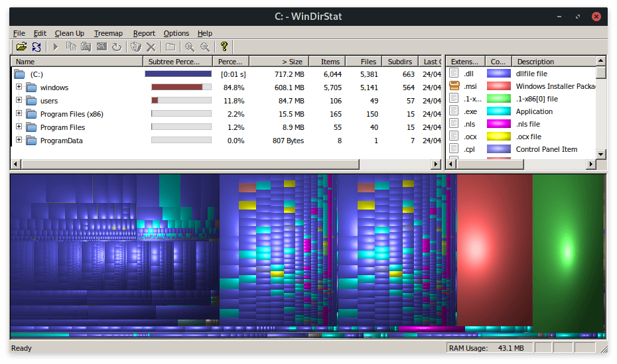617x364 pixels.
Task: Sort extensions by Description column header
Action: coord(555,62)
